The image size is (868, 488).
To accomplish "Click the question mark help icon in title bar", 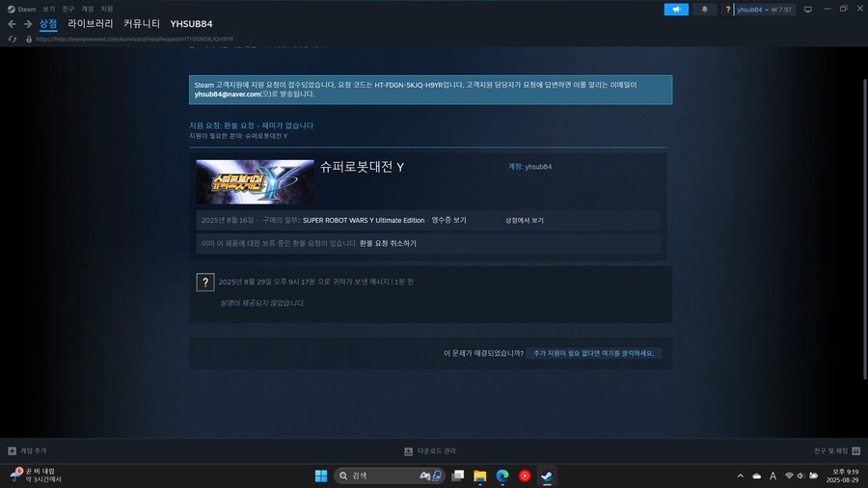I will [727, 10].
